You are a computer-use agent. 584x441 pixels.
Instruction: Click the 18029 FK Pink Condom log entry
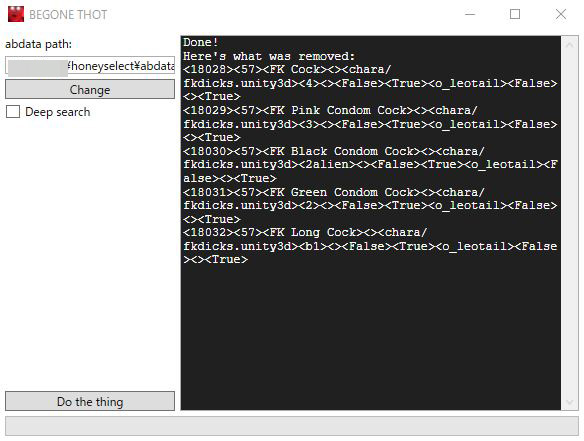click(370, 124)
